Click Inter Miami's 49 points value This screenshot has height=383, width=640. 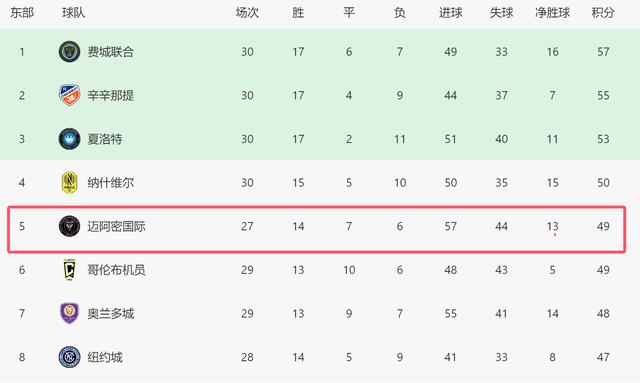pos(603,226)
